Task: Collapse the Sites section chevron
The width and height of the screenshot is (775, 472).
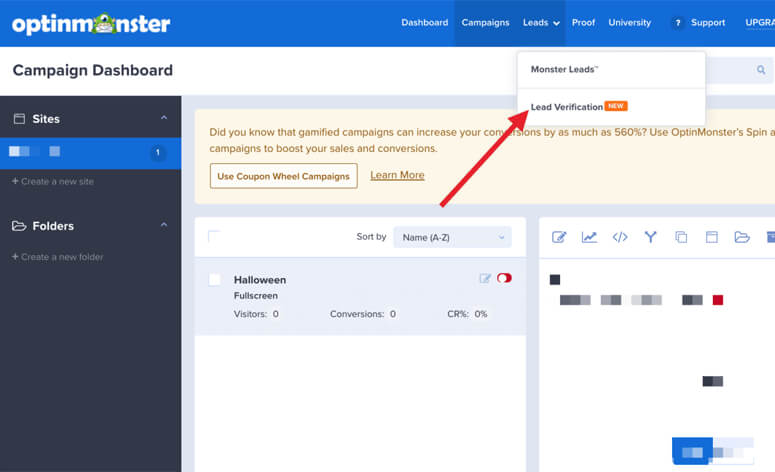Action: coord(164,118)
